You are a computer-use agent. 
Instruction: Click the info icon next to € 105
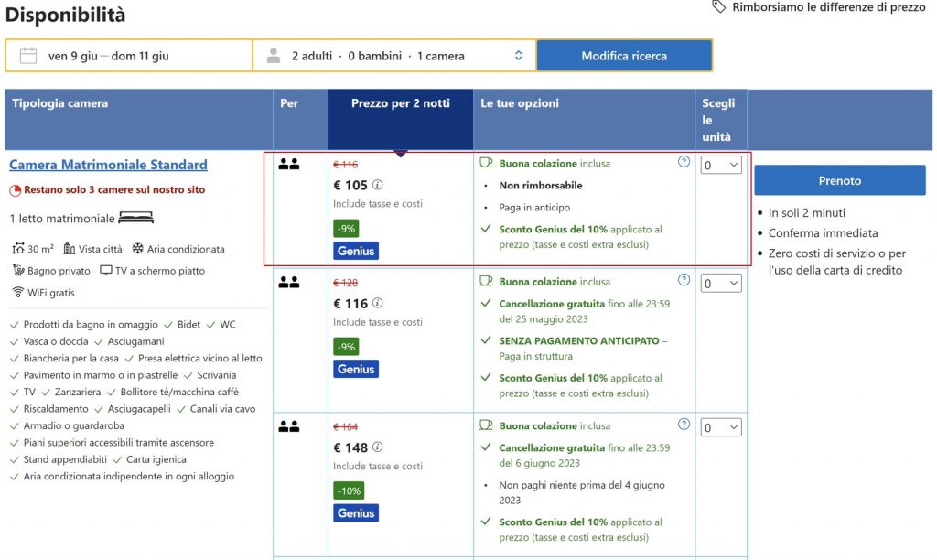point(378,186)
